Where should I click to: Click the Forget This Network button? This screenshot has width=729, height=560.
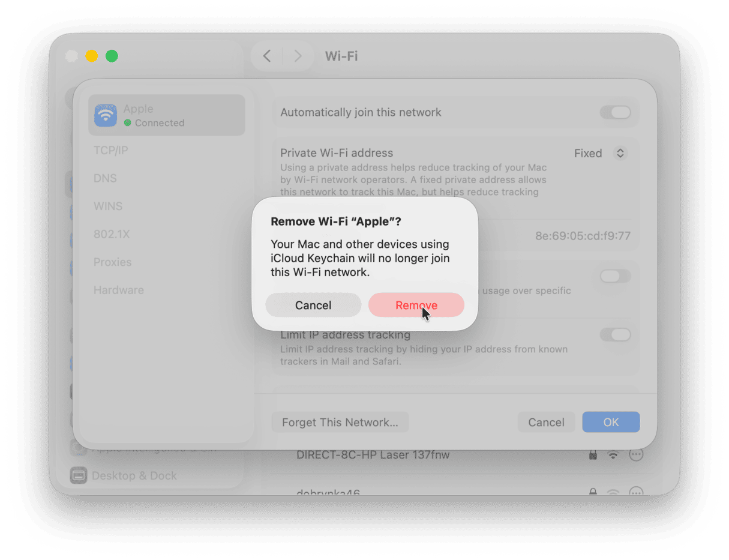[x=340, y=422]
